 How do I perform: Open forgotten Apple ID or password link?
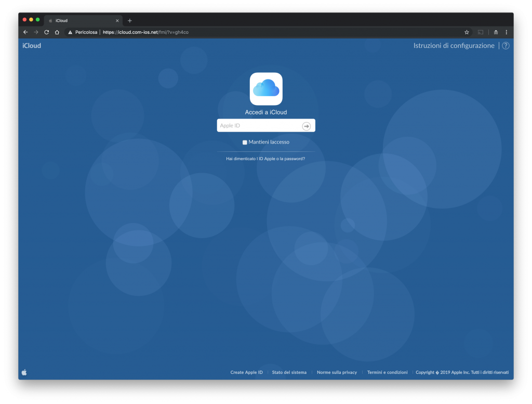tap(265, 159)
